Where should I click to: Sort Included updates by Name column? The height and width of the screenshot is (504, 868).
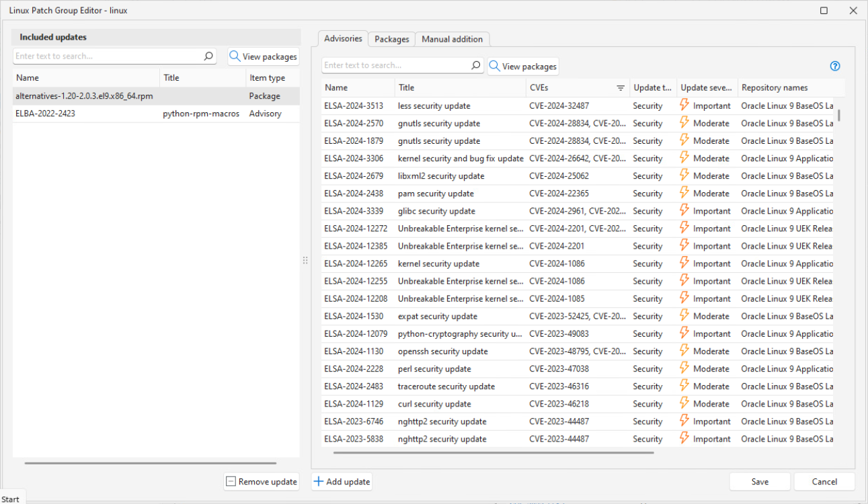click(86, 78)
